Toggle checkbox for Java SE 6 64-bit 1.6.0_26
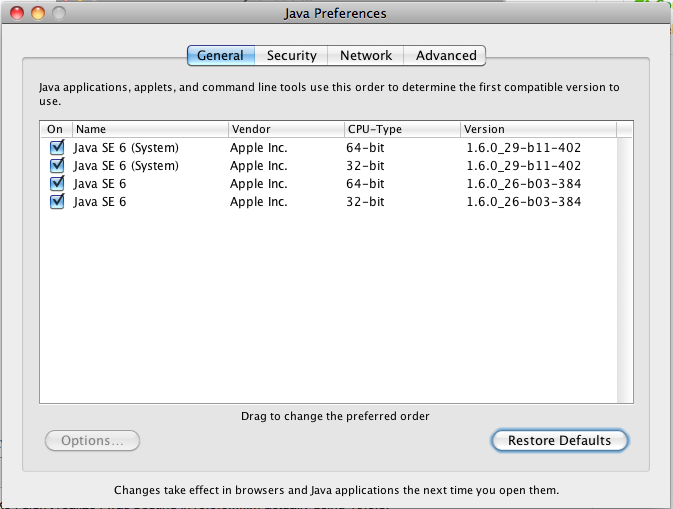The height and width of the screenshot is (509, 673). [57, 184]
